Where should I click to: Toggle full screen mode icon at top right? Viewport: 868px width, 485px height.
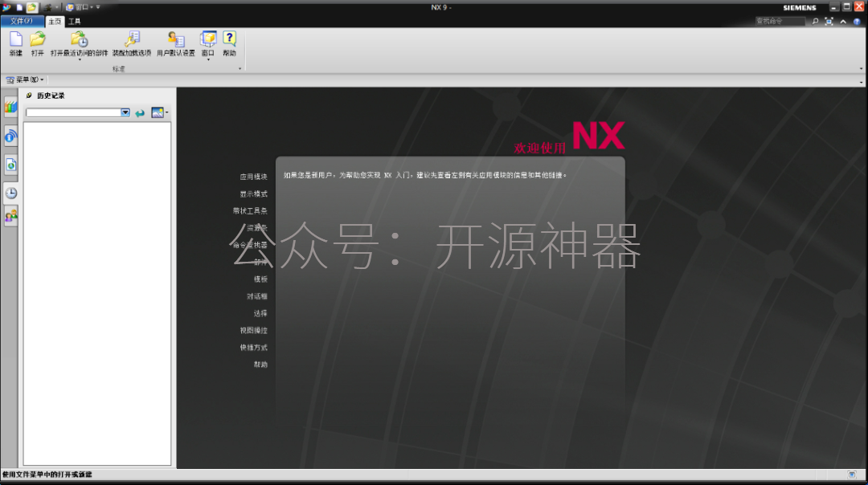[829, 21]
